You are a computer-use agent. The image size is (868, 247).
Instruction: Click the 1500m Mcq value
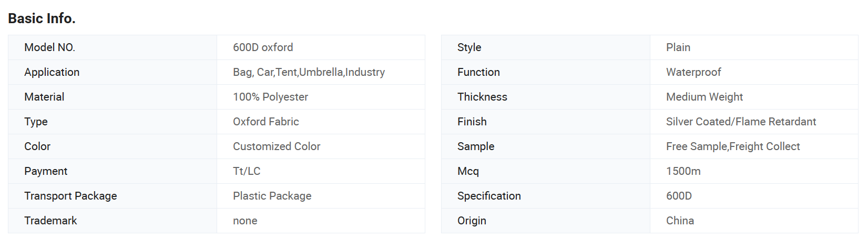[683, 171]
